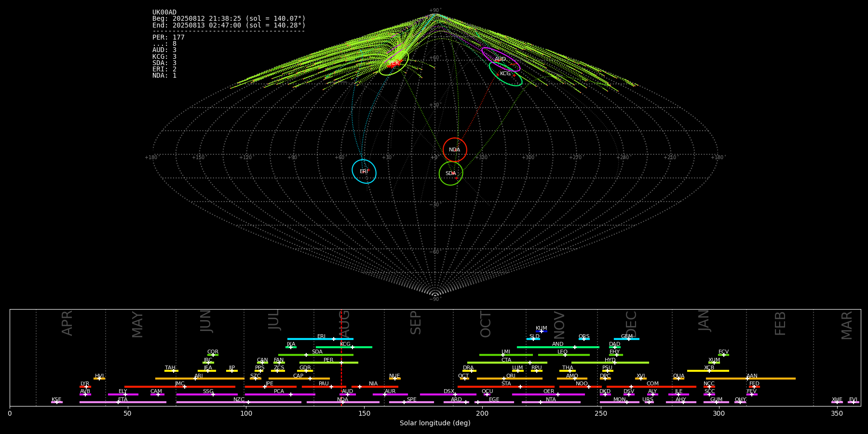Click the SEP month label

click(x=416, y=323)
